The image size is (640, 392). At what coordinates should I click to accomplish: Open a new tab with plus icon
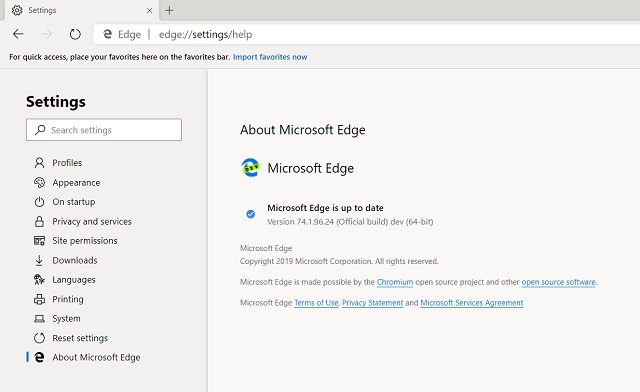point(169,10)
